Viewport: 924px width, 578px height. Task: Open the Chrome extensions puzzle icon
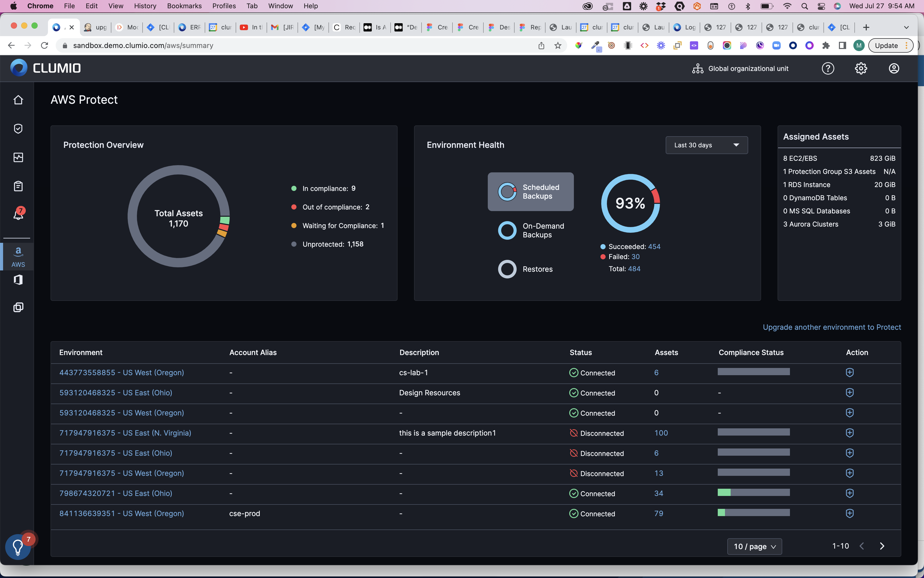pos(826,45)
